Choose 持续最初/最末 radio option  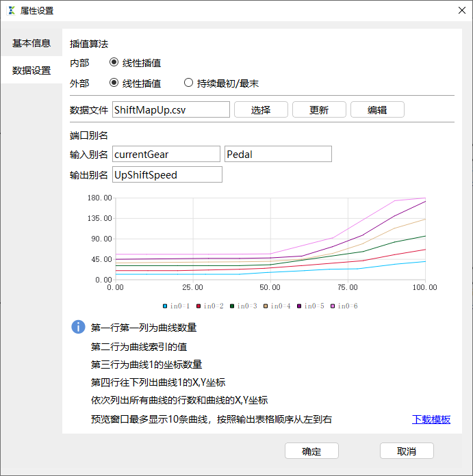coord(188,83)
